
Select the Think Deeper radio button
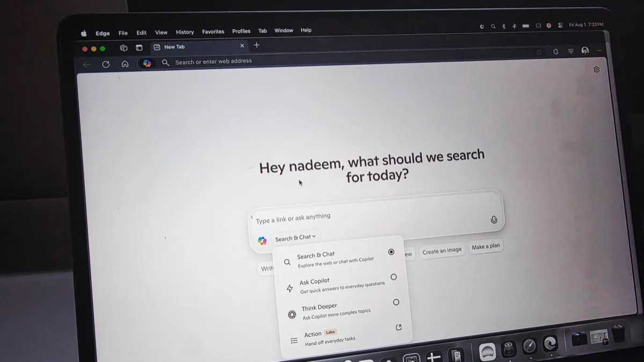[x=396, y=302]
